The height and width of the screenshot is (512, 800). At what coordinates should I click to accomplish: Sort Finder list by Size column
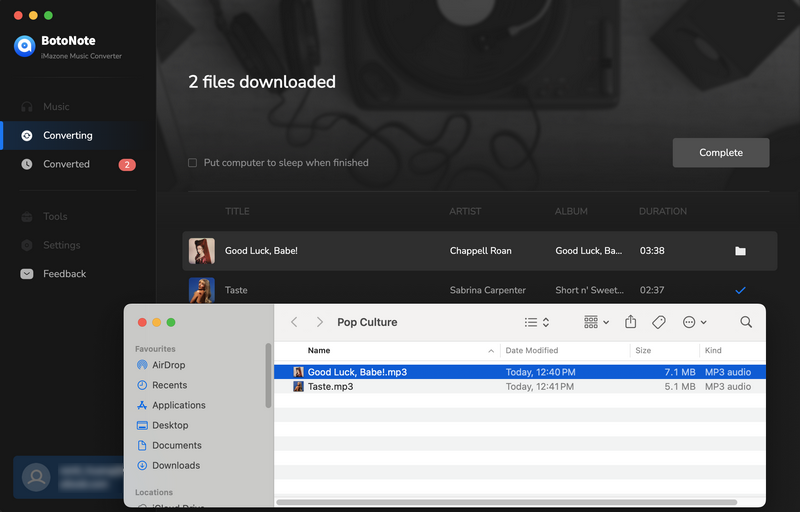click(x=643, y=350)
